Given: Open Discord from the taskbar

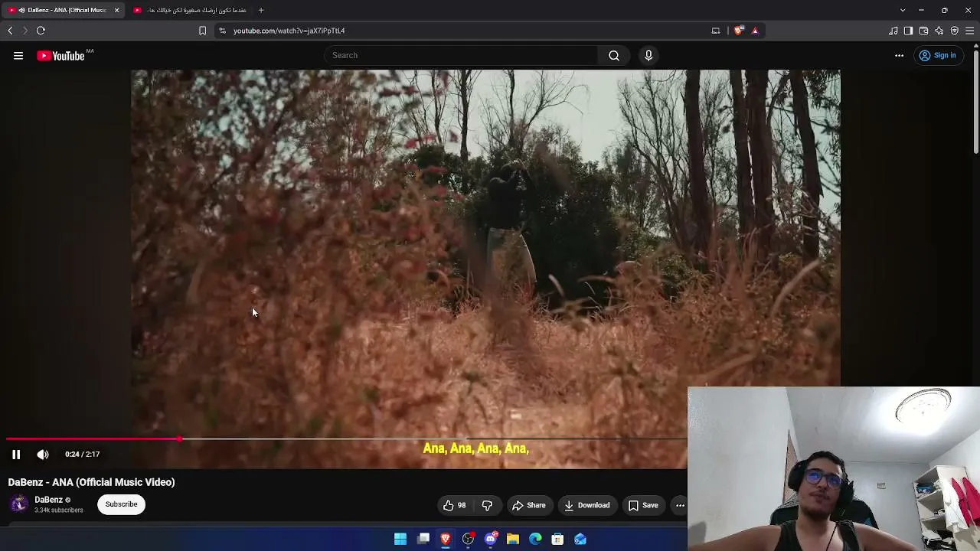Looking at the screenshot, I should [491, 540].
